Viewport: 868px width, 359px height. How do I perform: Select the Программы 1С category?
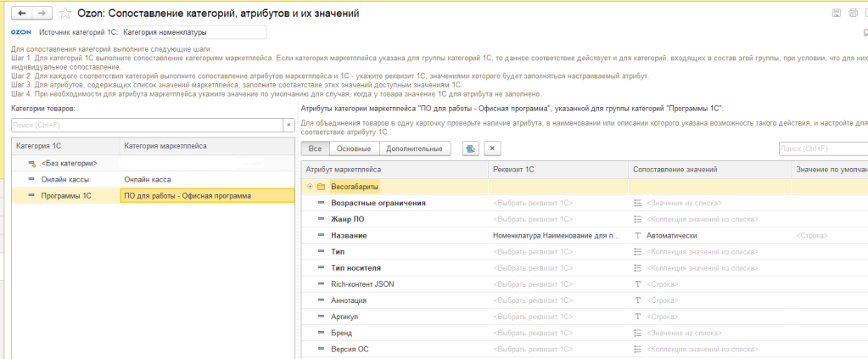click(66, 195)
